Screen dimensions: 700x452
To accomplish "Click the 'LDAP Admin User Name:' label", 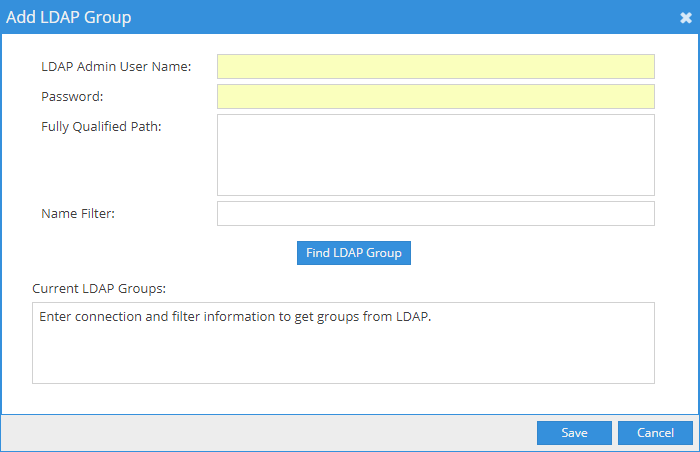I will point(116,67).
